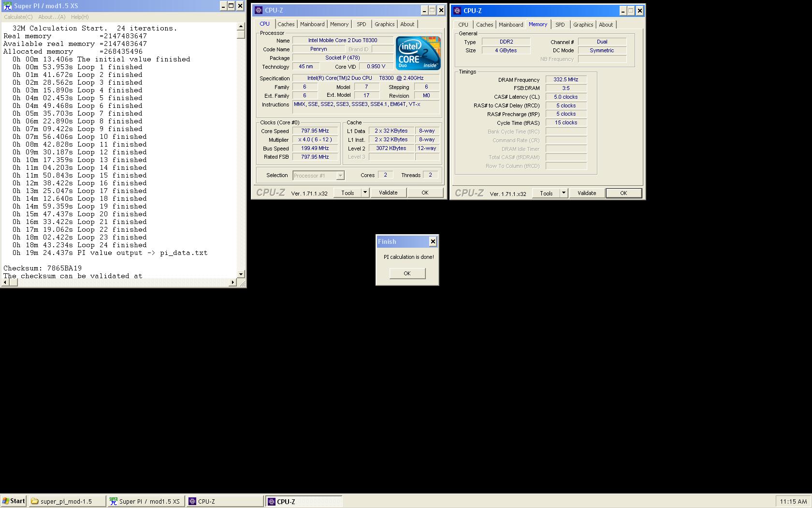
Task: Click the taskbar clock showing 11:15 AM
Action: (x=793, y=502)
